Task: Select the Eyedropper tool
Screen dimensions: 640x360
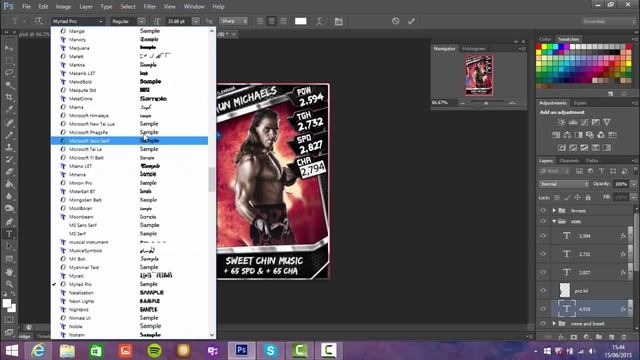Action: [x=9, y=109]
